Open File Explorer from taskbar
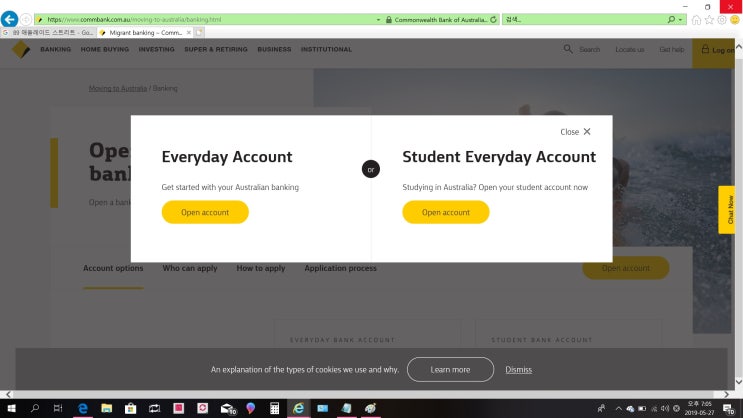The width and height of the screenshot is (743, 418). coord(107,409)
